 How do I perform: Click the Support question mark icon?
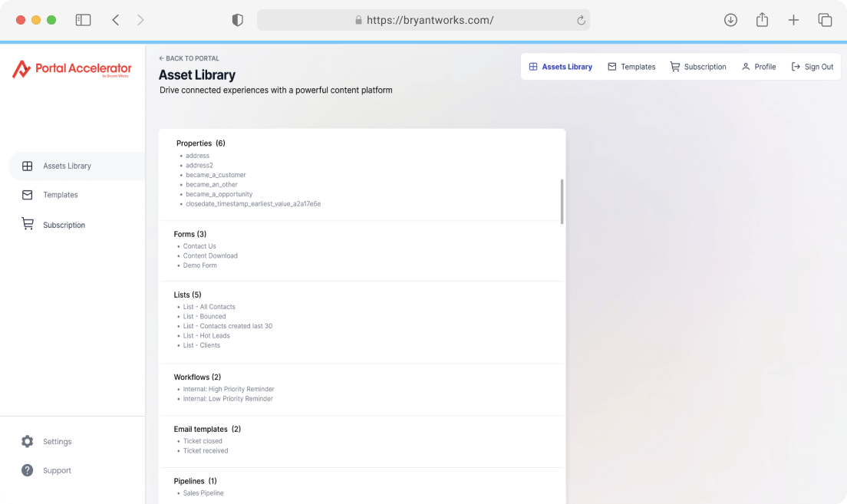(x=27, y=470)
